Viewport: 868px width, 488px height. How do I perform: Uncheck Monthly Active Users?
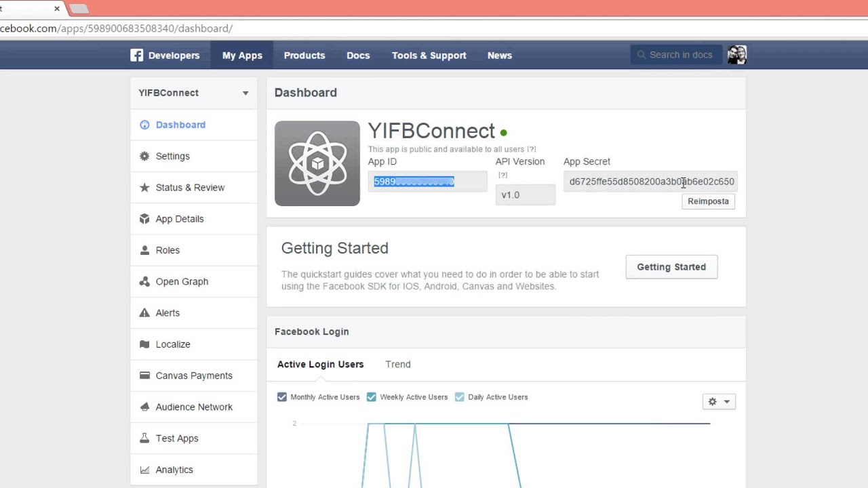[x=282, y=397]
